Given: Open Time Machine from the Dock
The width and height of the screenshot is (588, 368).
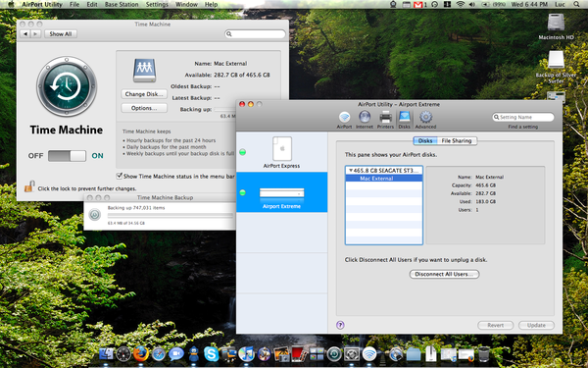Looking at the screenshot, I should (334, 353).
